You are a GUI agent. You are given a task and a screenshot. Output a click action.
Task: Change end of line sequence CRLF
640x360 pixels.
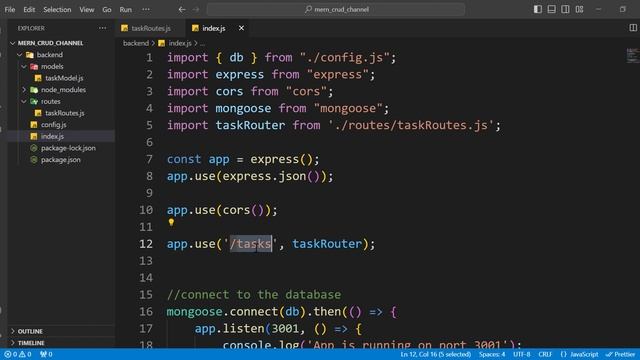545,354
